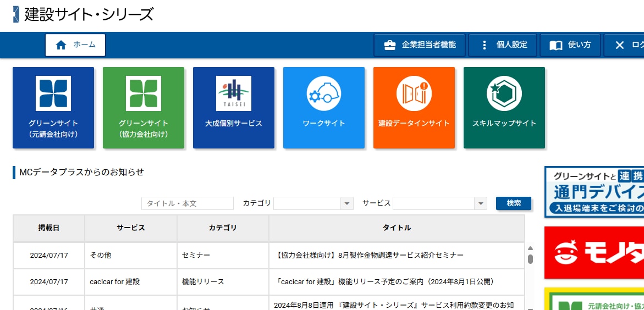Click the 検索 search button

(x=514, y=203)
